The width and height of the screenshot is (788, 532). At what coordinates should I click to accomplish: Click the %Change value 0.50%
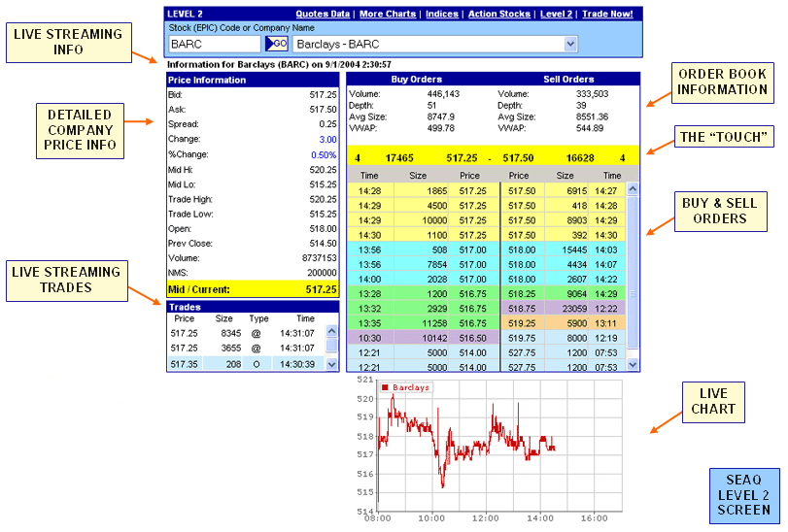[x=324, y=155]
